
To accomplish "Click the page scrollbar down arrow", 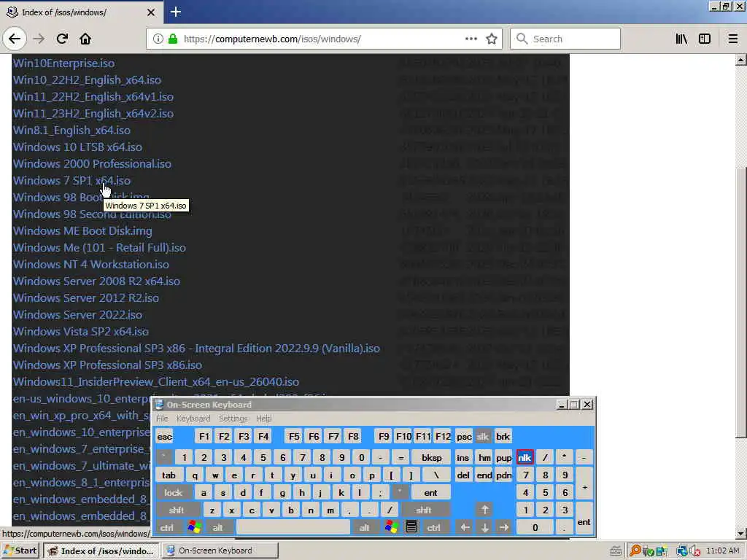I will click(x=741, y=534).
